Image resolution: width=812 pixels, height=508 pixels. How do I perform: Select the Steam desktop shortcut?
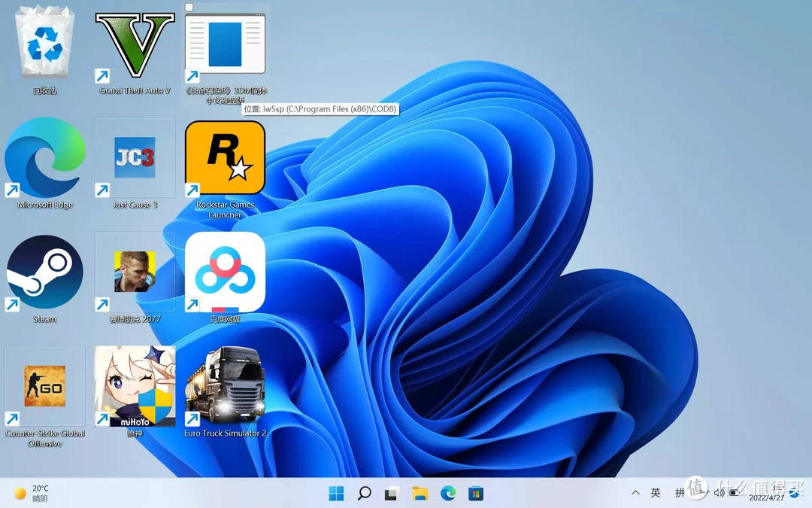(x=45, y=272)
